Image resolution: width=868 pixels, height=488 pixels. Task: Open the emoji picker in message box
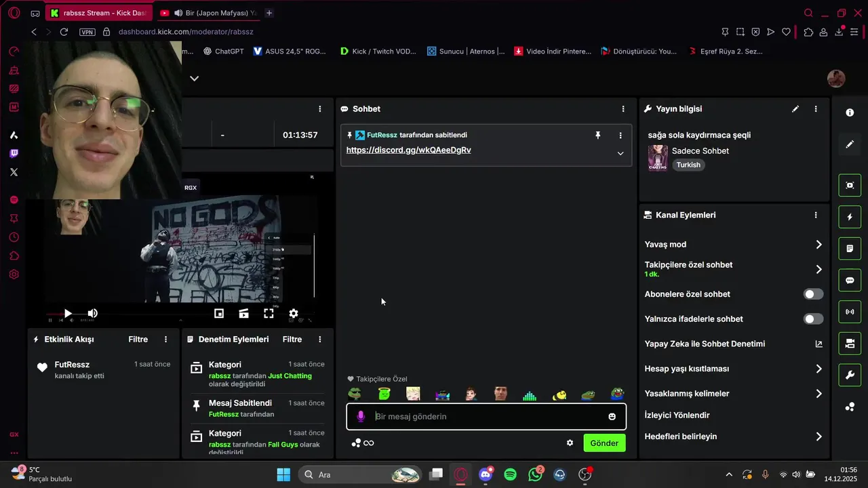(612, 416)
